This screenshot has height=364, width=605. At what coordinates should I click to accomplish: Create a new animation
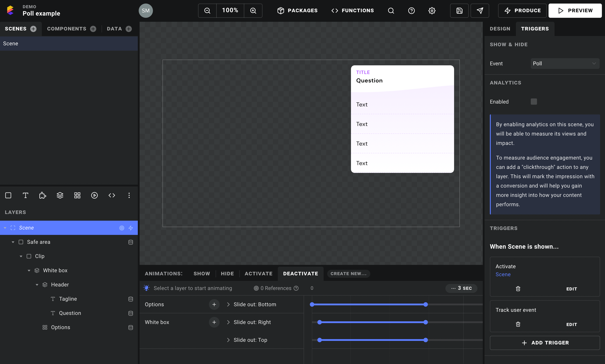click(x=348, y=274)
